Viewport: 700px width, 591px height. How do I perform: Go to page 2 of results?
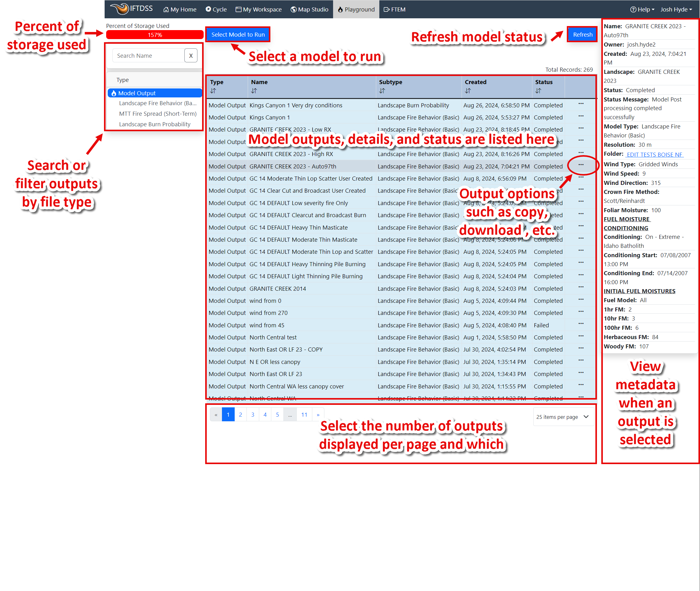point(240,415)
